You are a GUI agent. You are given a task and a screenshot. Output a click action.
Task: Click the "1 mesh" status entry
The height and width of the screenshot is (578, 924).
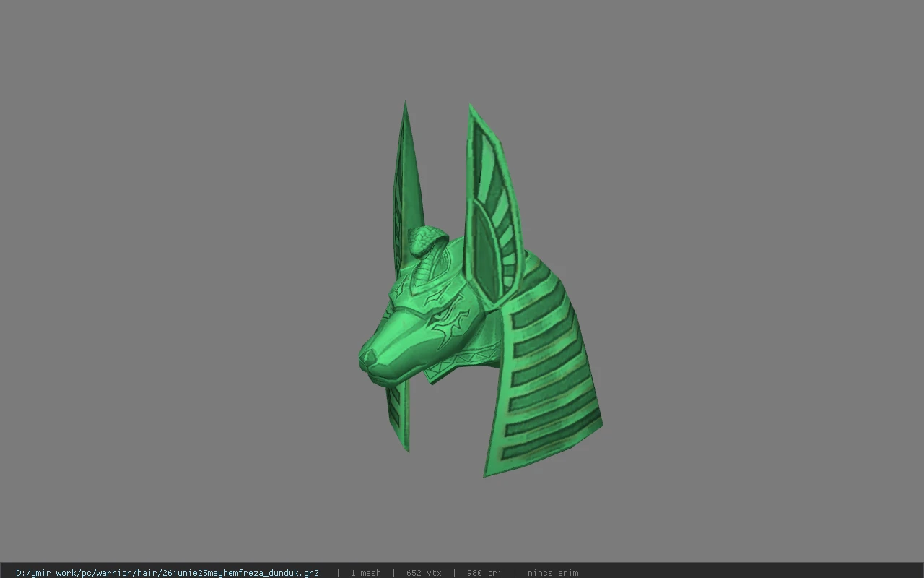[x=365, y=573]
